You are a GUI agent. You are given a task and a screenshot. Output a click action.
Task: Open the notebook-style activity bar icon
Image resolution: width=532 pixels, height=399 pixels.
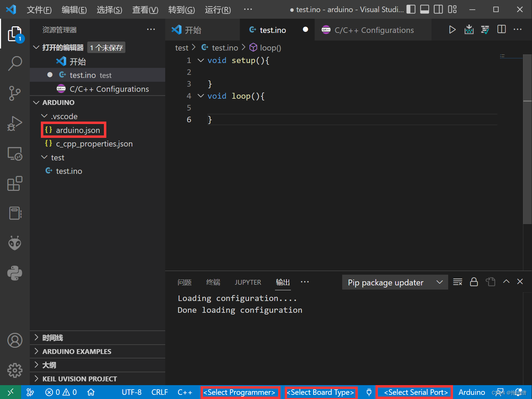coord(15,213)
